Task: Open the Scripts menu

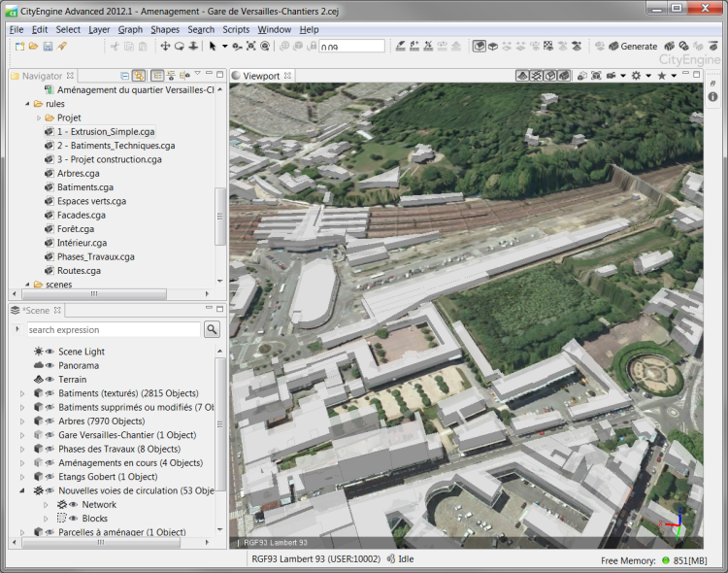Action: point(236,30)
